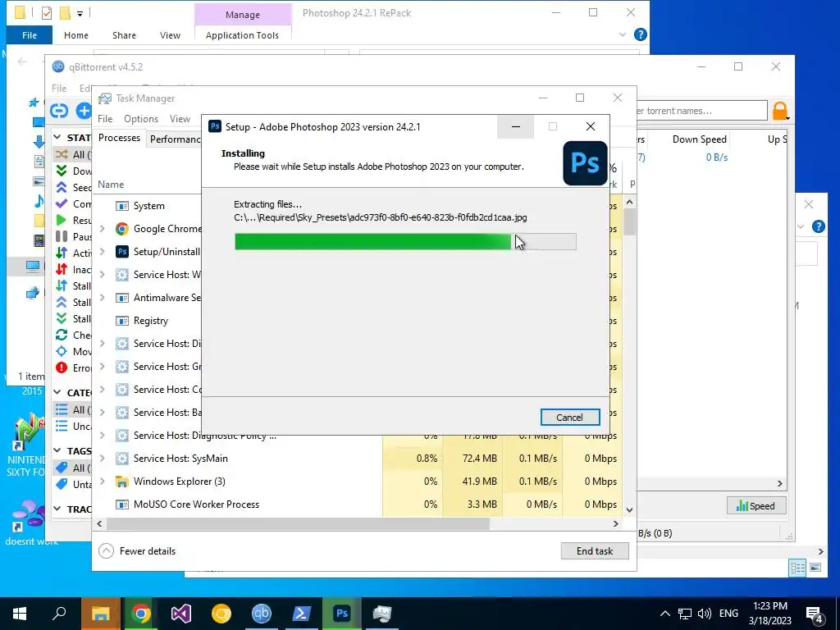
Task: Click the volume icon in system tray
Action: 705,614
